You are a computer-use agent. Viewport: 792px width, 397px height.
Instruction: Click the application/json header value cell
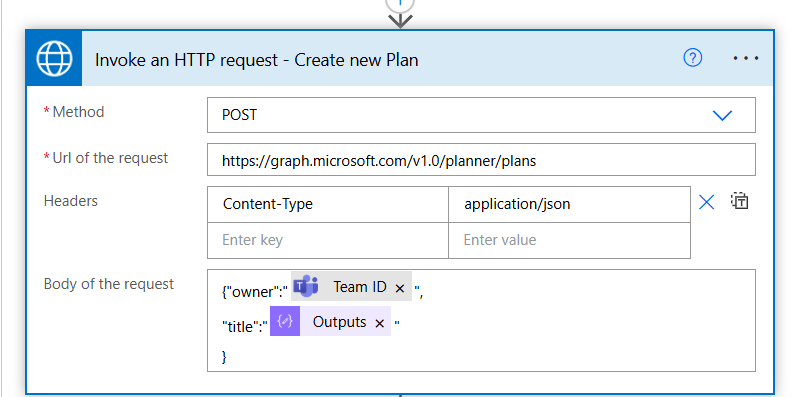569,204
